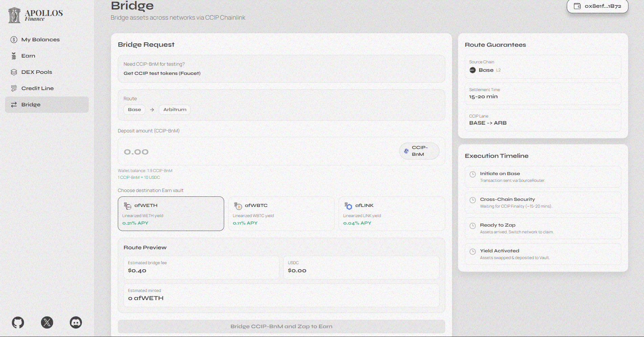644x337 pixels.
Task: Navigate to Credit Line in sidebar
Action: pos(37,88)
